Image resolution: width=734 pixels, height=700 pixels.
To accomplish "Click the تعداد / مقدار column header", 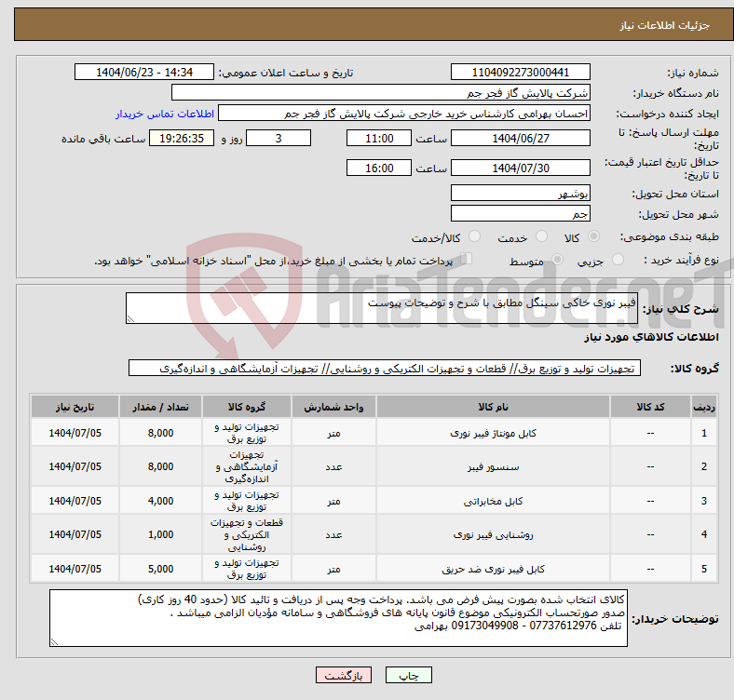I will click(x=160, y=407).
